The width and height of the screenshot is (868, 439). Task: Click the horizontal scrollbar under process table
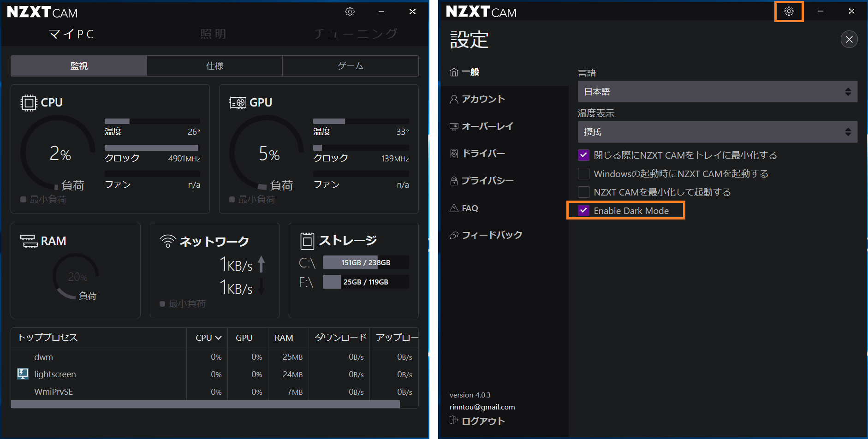(x=205, y=404)
